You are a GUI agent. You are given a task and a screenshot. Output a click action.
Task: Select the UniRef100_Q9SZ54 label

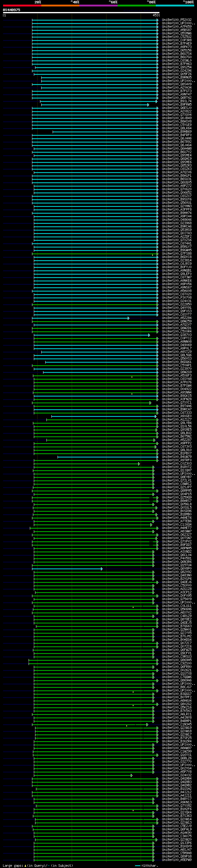coord(177,67)
